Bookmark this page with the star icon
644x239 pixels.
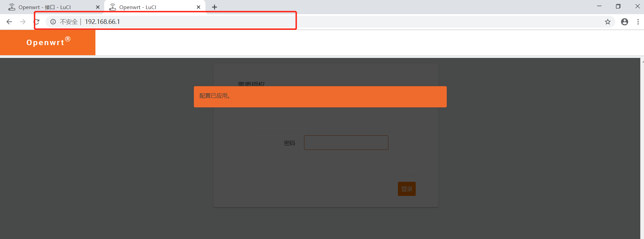608,22
